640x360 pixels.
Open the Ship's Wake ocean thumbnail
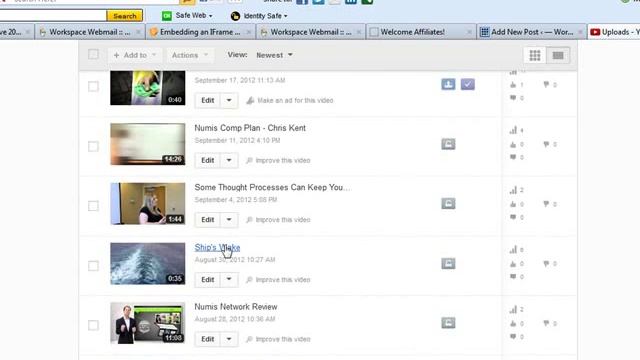148,264
